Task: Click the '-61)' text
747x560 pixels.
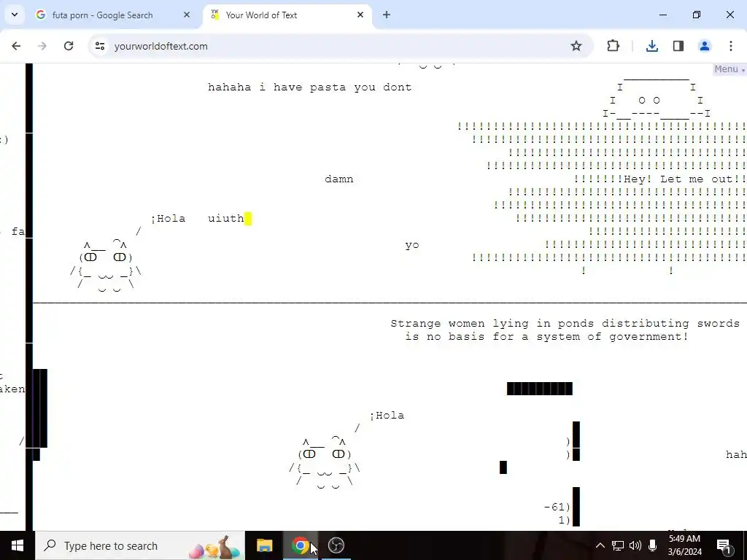Action: (x=557, y=507)
